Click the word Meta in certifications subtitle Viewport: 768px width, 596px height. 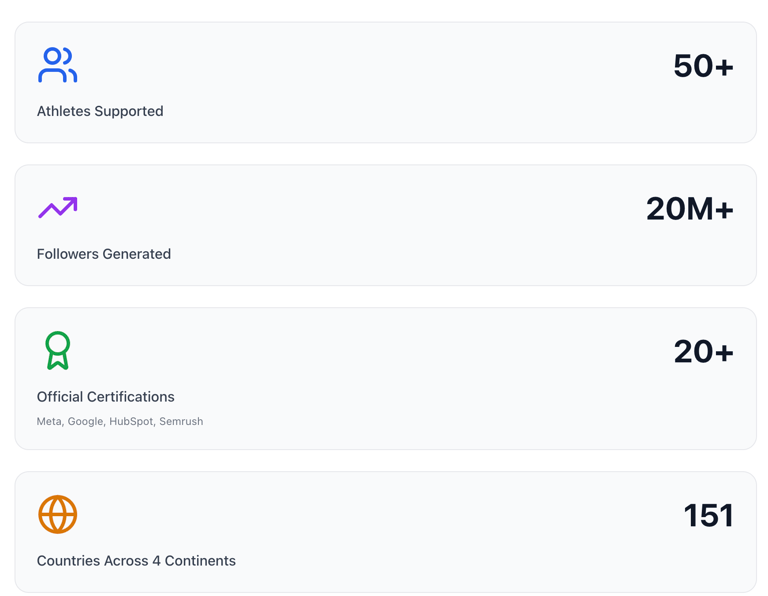coord(49,422)
